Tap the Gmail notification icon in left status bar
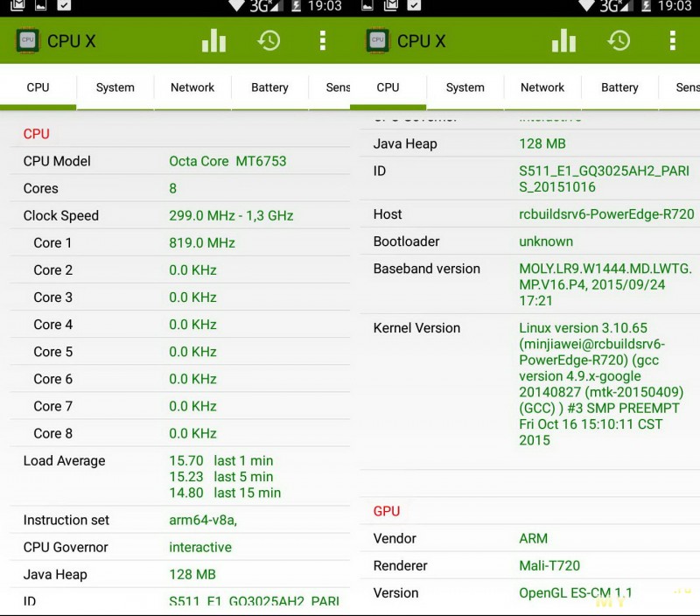Viewport: 700px width, 616px height. click(x=17, y=5)
